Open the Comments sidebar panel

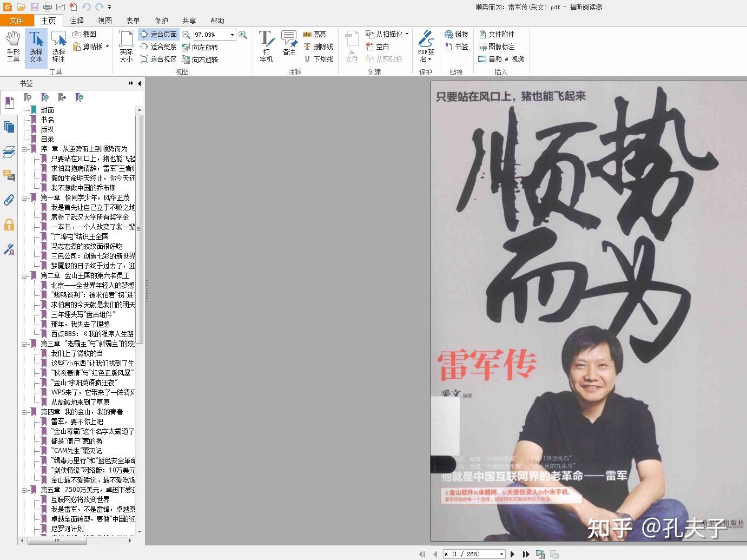click(x=9, y=176)
